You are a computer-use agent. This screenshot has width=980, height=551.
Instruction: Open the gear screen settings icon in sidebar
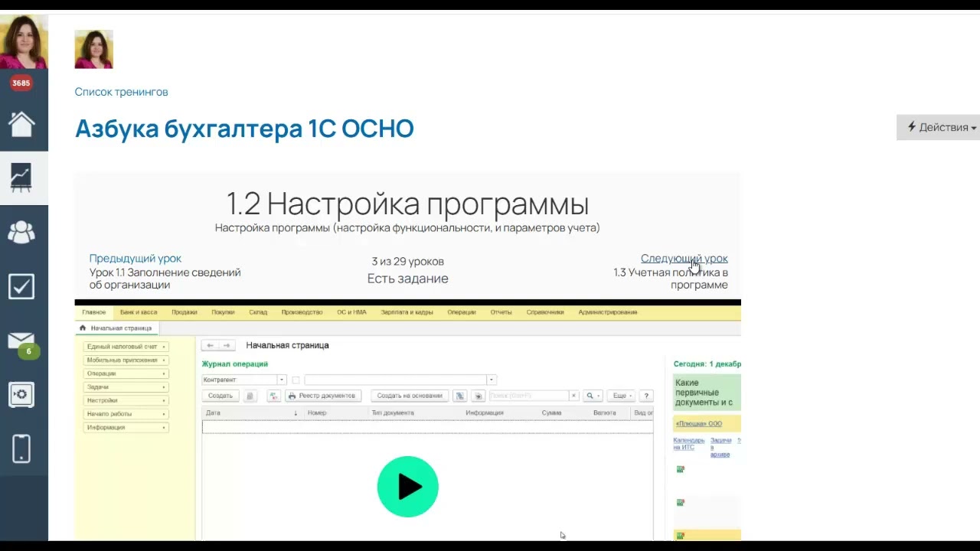(21, 395)
